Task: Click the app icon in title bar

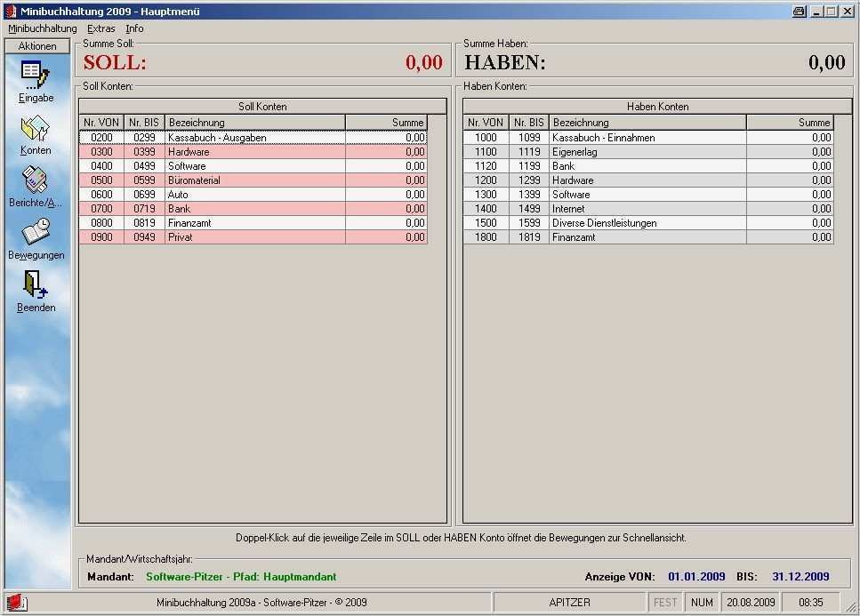Action: tap(11, 12)
